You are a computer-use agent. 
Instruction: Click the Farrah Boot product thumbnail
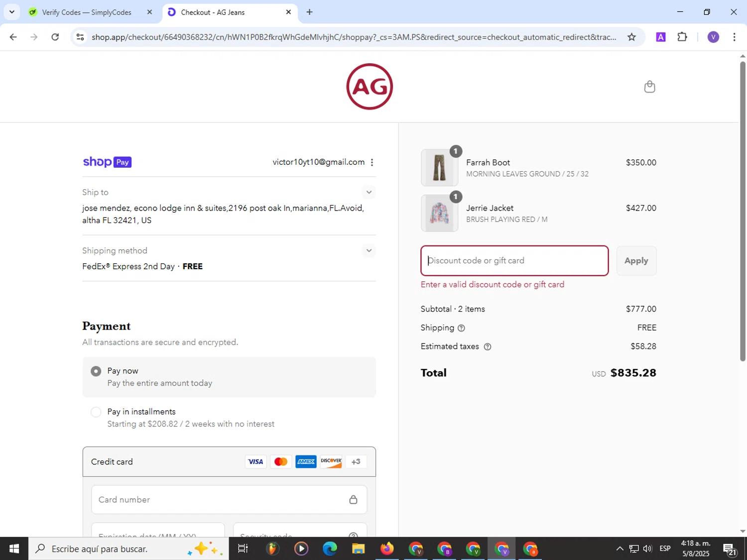pos(439,168)
